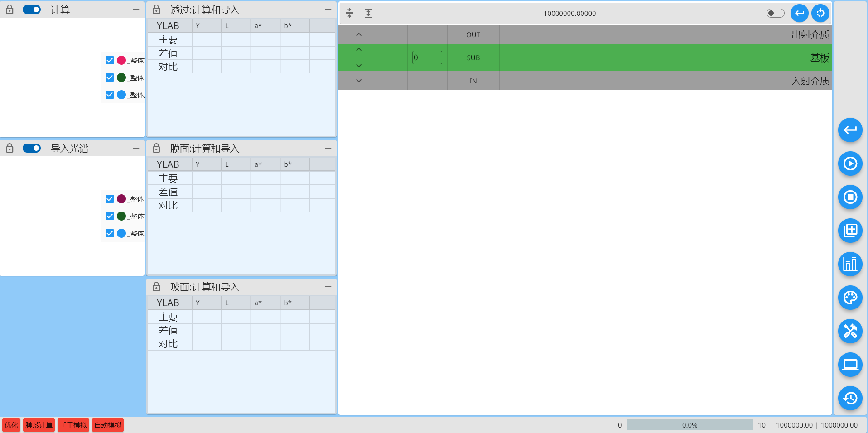Image resolution: width=868 pixels, height=433 pixels.
Task: Toggle the 计算 panel switch on or off
Action: [x=32, y=10]
